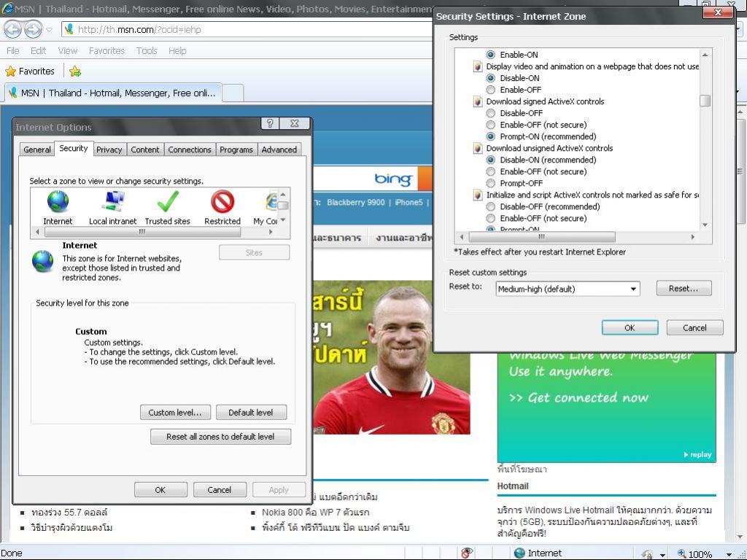Click Reset all zones to default level

click(220, 437)
